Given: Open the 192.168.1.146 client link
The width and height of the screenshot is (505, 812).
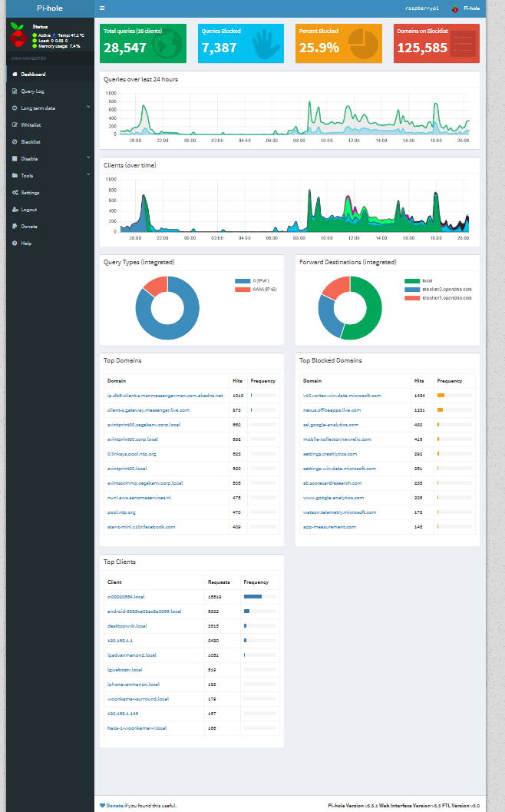Looking at the screenshot, I should point(123,714).
